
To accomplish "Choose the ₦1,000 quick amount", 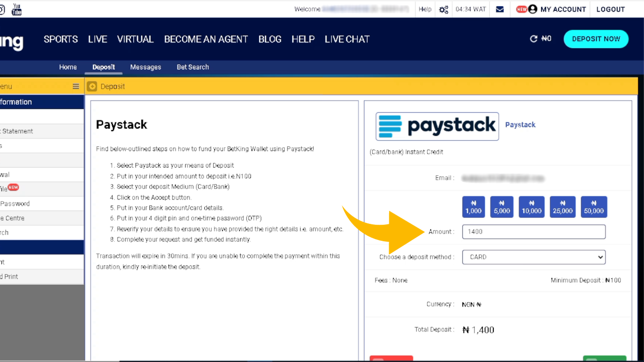I will click(x=474, y=207).
